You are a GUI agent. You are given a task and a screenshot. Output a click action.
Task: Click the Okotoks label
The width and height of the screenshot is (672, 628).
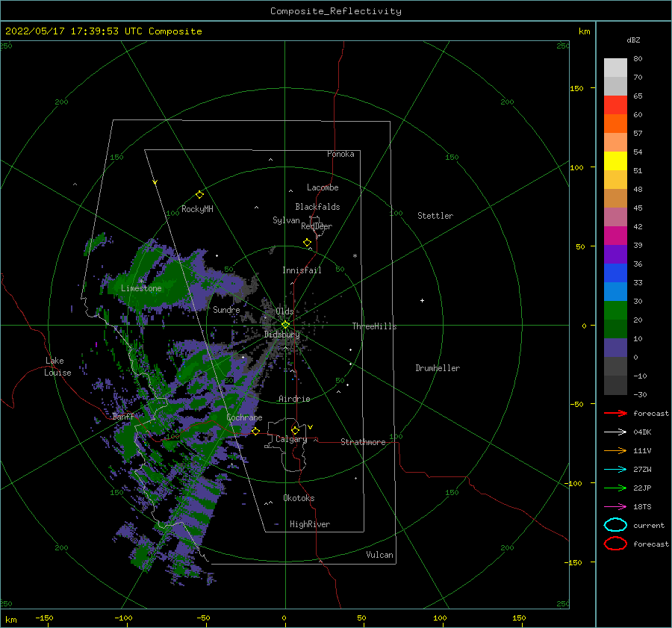point(299,498)
